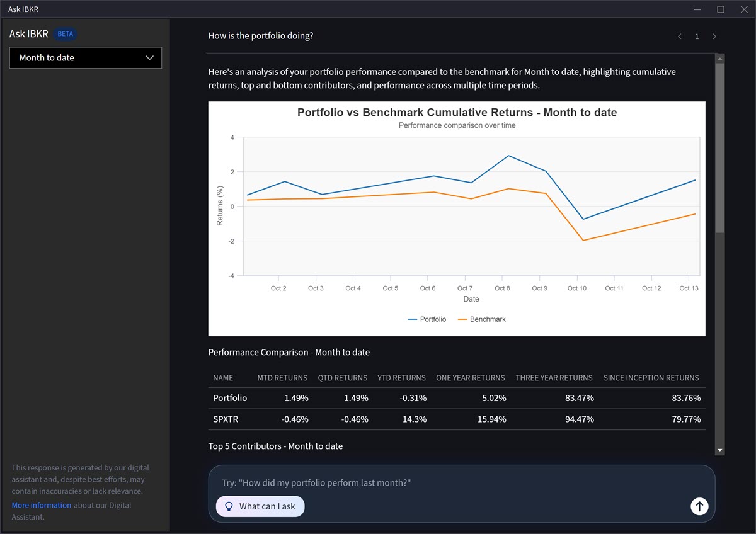The height and width of the screenshot is (534, 756).
Task: Click the MTD RETURNS column header
Action: (x=282, y=378)
